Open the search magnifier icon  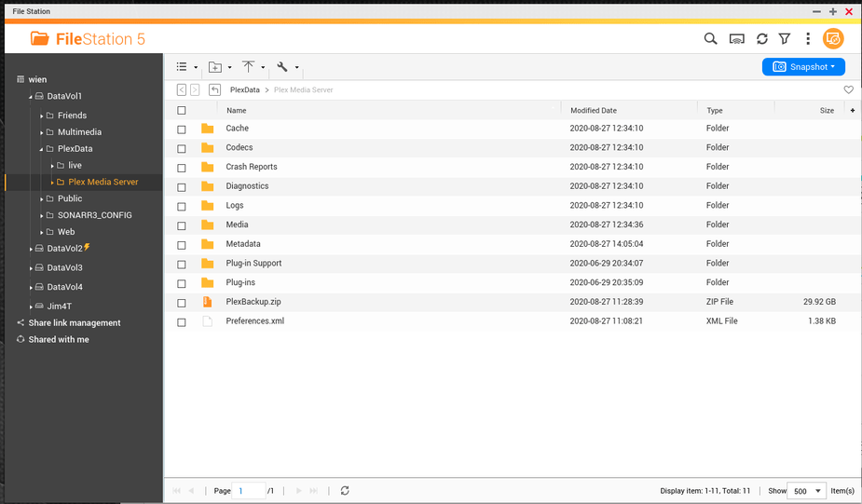(x=710, y=38)
